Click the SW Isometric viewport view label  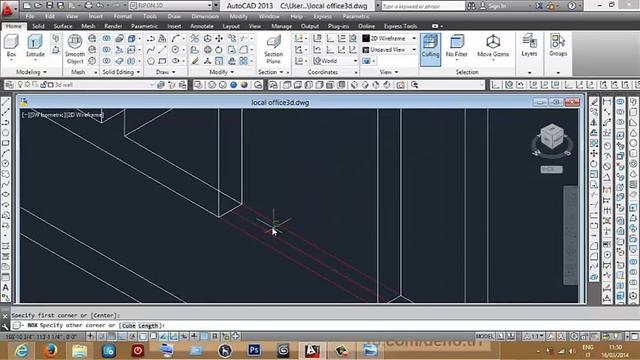point(48,115)
